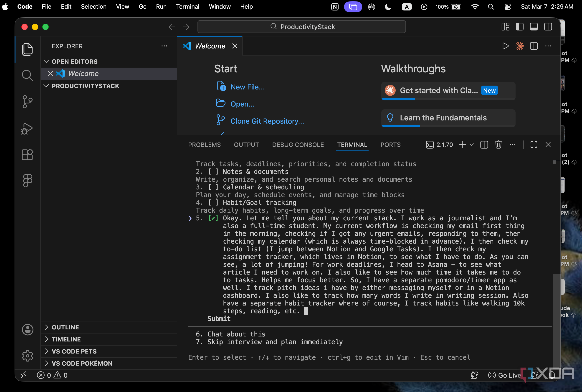Viewport: 582px width, 392px height.
Task: Click the orange Claude Code icon in editor toolbar
Action: pyautogui.click(x=519, y=46)
